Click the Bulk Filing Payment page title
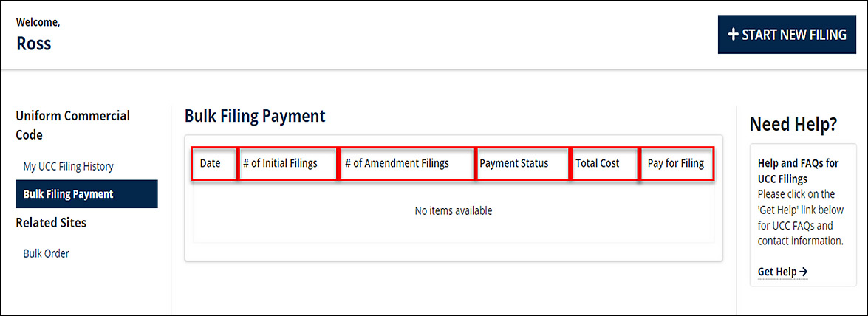Screen dimensions: 868x316 [x=255, y=116]
